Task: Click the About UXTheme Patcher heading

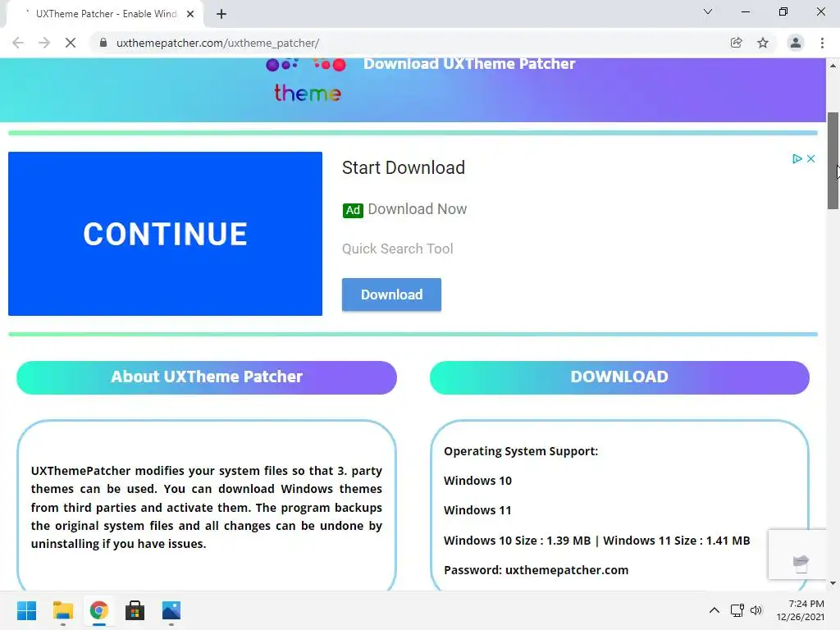Action: click(x=207, y=377)
